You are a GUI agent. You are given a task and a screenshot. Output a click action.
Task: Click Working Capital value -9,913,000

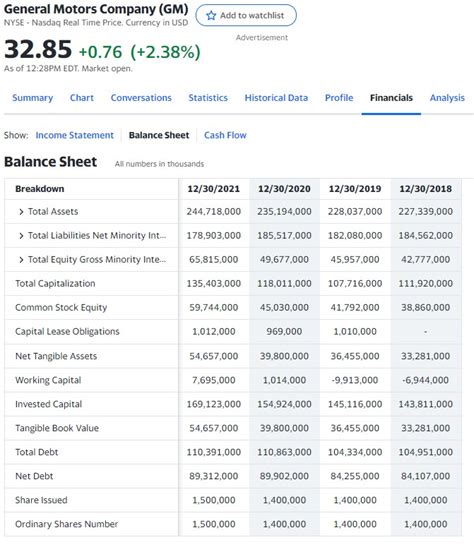[355, 380]
